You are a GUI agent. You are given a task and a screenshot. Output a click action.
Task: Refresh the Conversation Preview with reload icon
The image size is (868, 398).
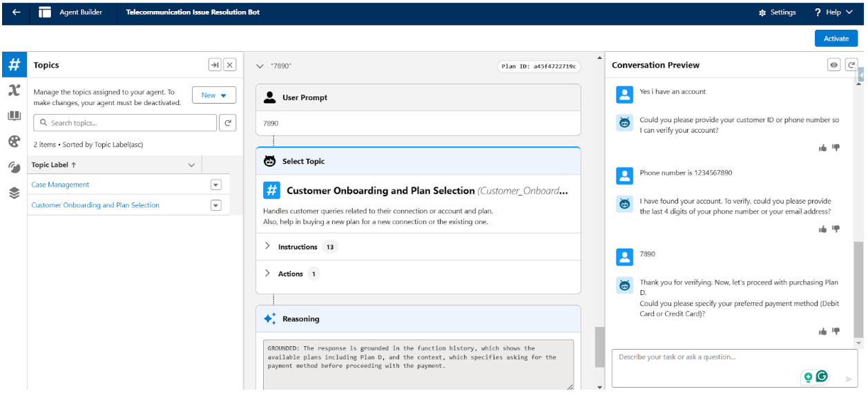pos(851,64)
